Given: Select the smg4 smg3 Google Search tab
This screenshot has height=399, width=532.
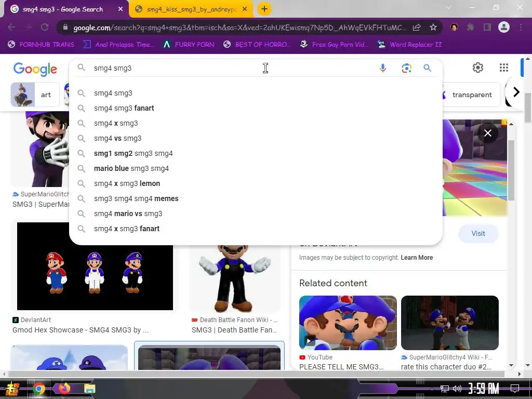Looking at the screenshot, I should pyautogui.click(x=66, y=9).
